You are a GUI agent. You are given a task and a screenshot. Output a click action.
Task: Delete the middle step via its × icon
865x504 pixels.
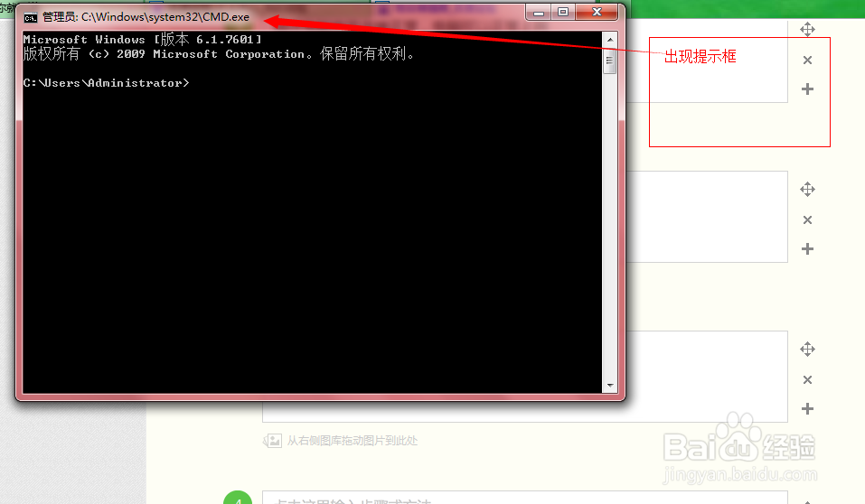(808, 220)
